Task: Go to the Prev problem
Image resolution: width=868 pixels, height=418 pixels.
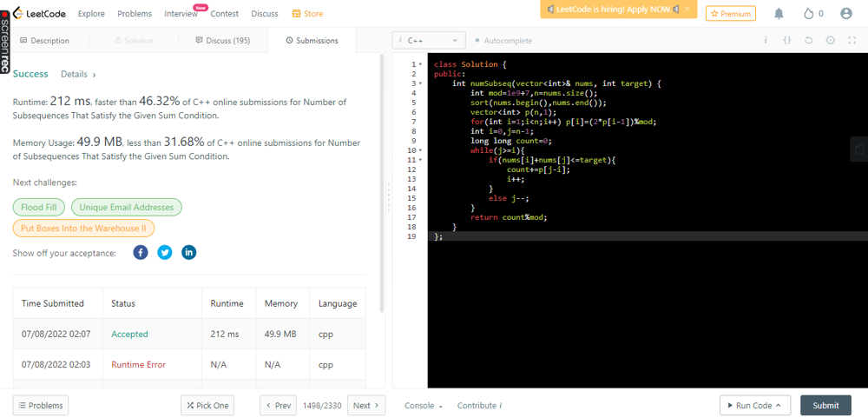Action: pos(278,406)
